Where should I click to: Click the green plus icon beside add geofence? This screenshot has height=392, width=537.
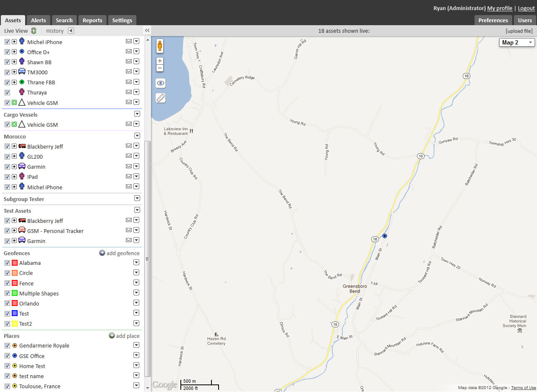point(102,253)
